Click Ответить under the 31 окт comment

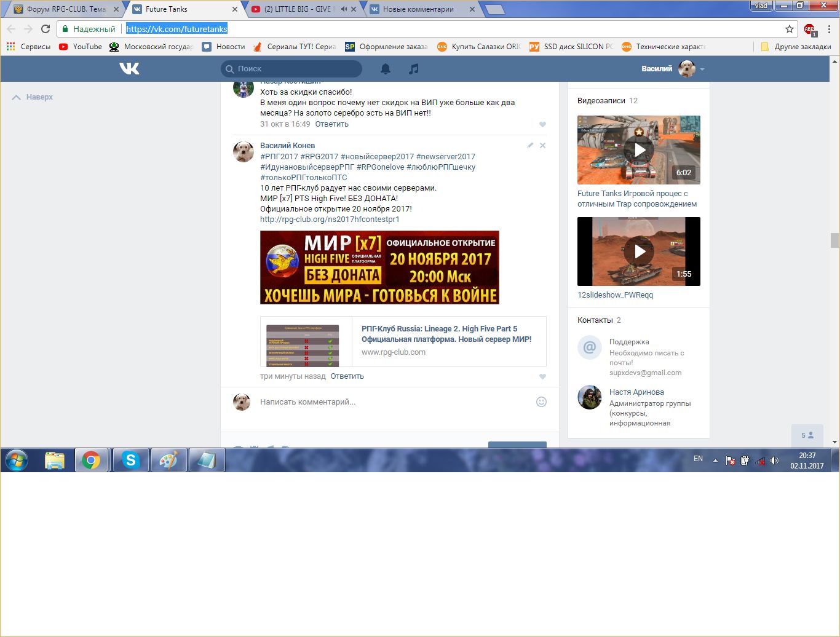click(331, 124)
